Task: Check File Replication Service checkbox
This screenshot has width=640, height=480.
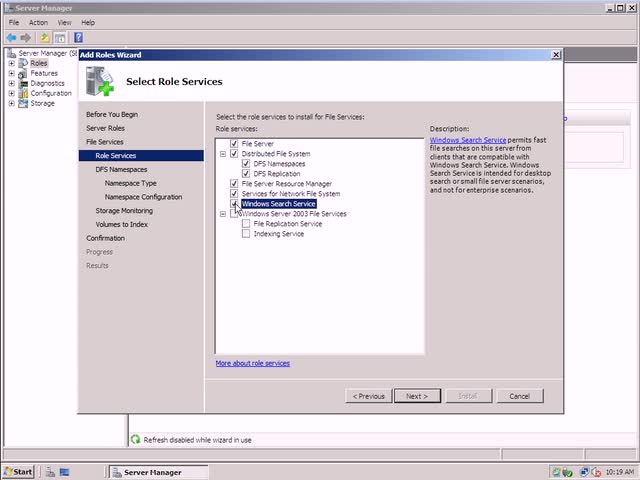Action: (246, 224)
